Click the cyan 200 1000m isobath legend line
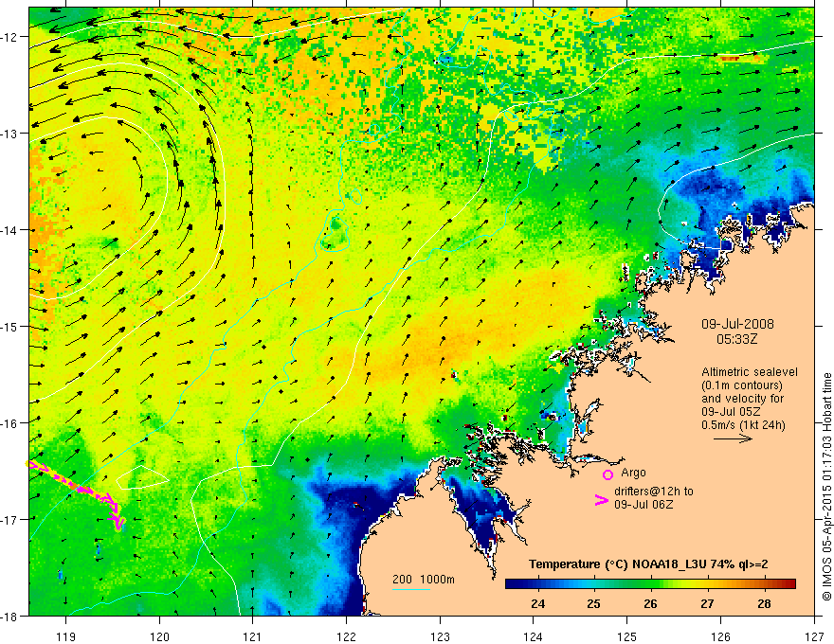Image resolution: width=834 pixels, height=644 pixels. tap(411, 589)
